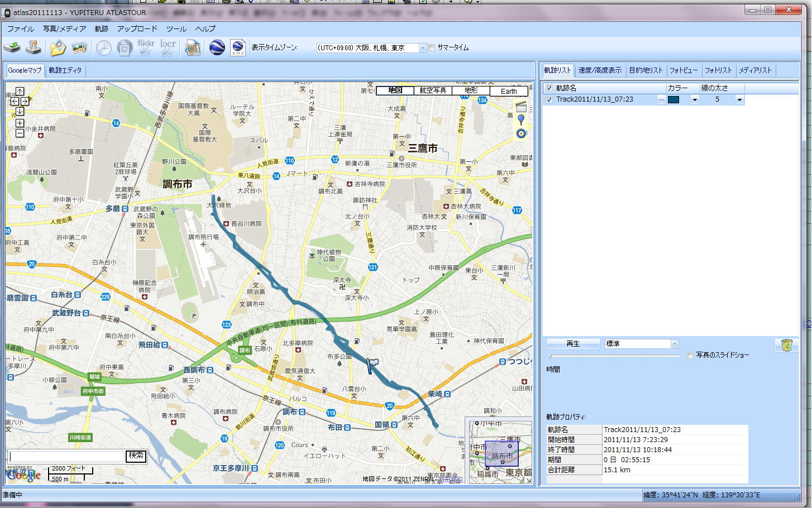This screenshot has height=508, width=812.
Task: Open the ツール menu
Action: [x=176, y=29]
